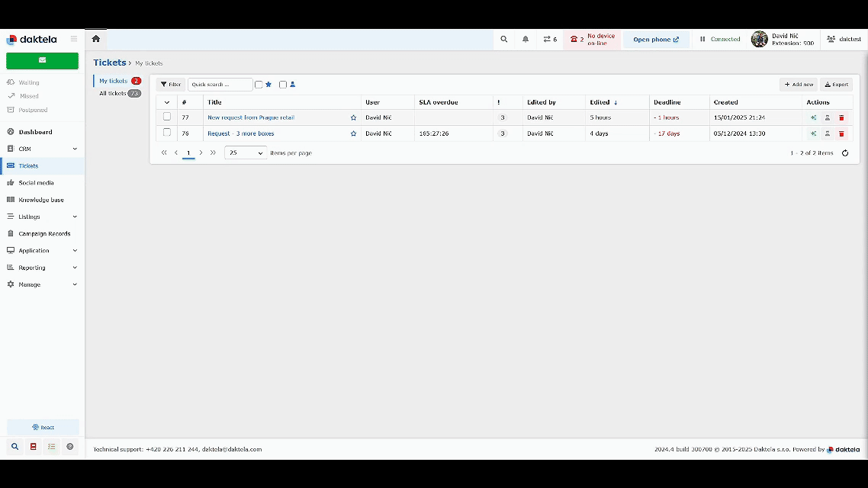Viewport: 868px width, 488px height.
Task: Open Knowledge base from the sidebar
Action: (x=41, y=200)
